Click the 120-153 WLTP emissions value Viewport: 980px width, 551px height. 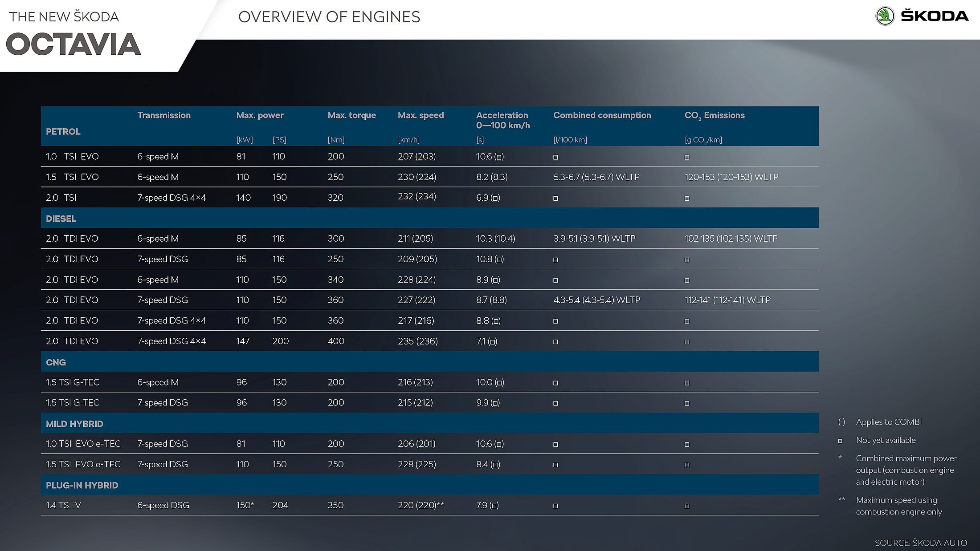pos(731,177)
